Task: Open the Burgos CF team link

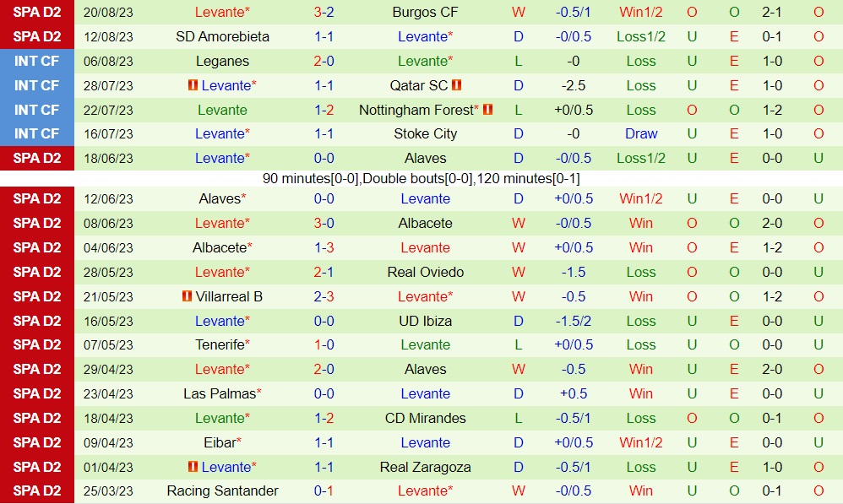Action: pos(425,13)
